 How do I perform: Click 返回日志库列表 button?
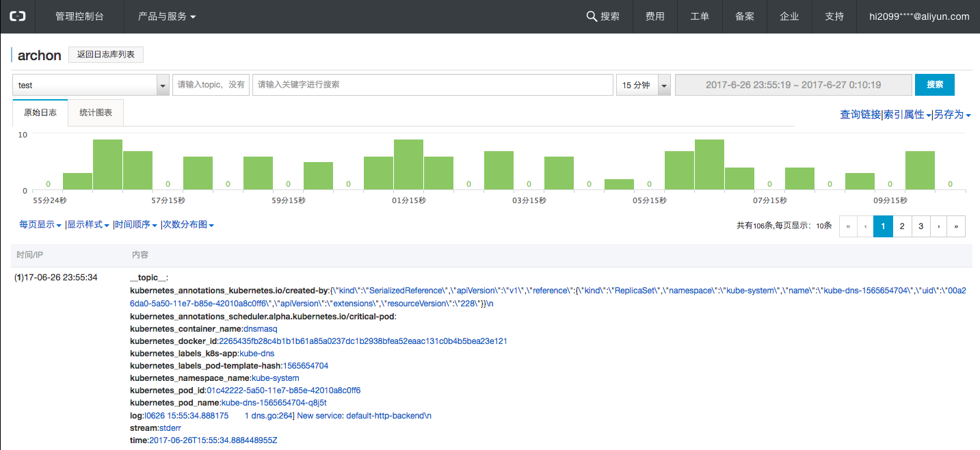(x=106, y=55)
